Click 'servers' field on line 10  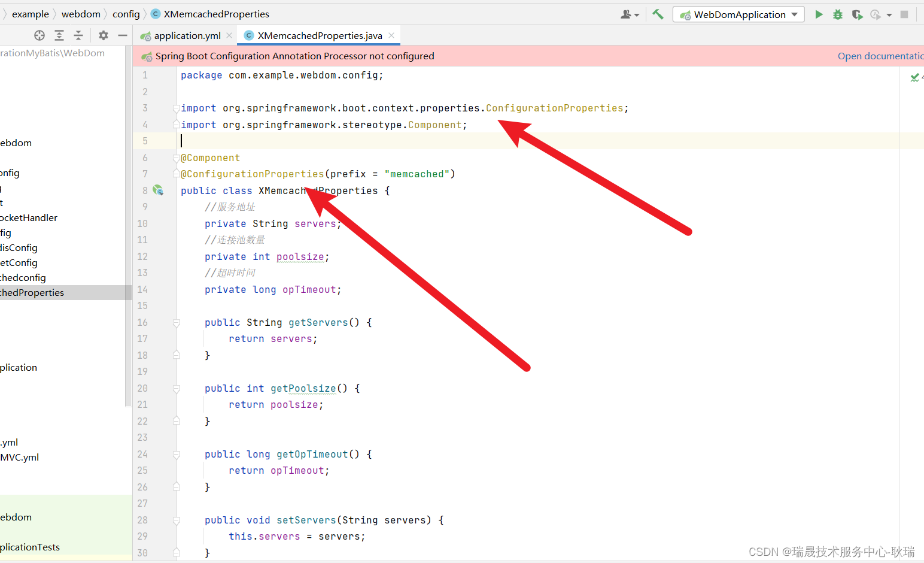[x=315, y=224]
